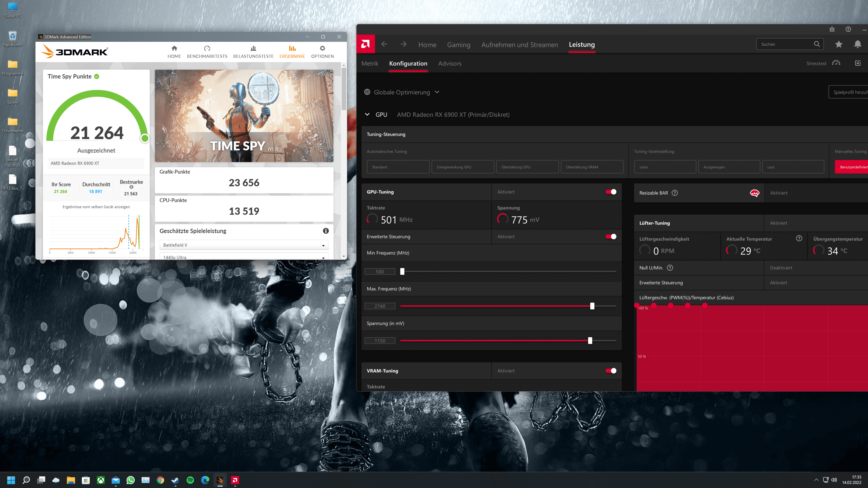This screenshot has height=488, width=868.
Task: Switch to Home tab in AMD Software
Action: coord(427,45)
